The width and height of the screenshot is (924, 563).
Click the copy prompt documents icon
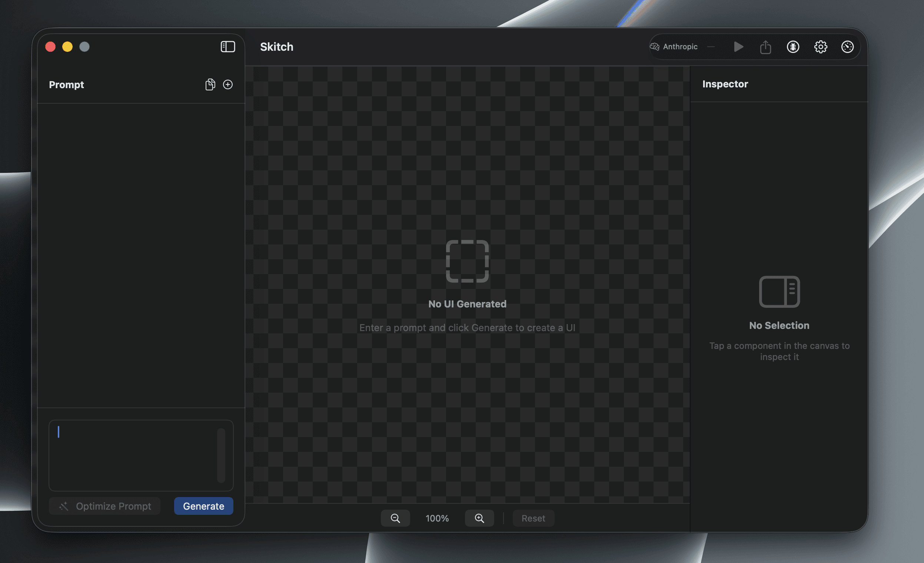pos(210,85)
